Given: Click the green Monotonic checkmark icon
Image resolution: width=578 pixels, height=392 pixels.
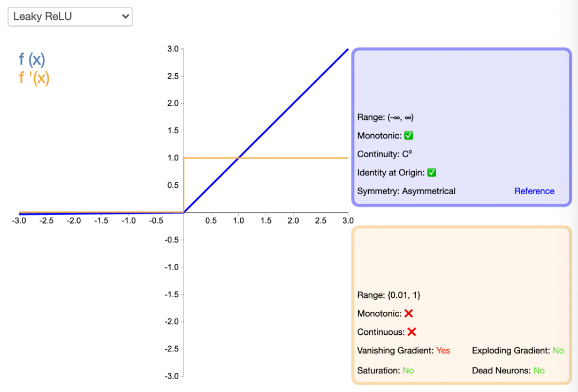Looking at the screenshot, I should tap(408, 136).
